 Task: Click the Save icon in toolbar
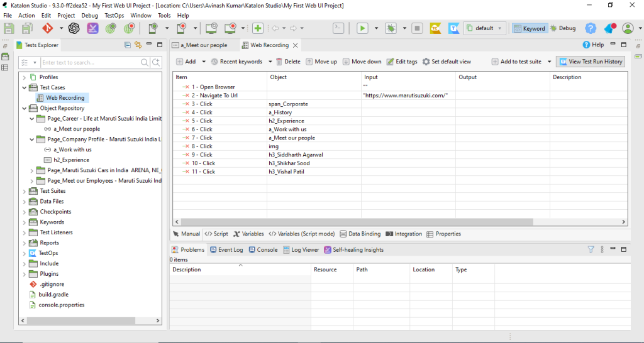click(9, 28)
